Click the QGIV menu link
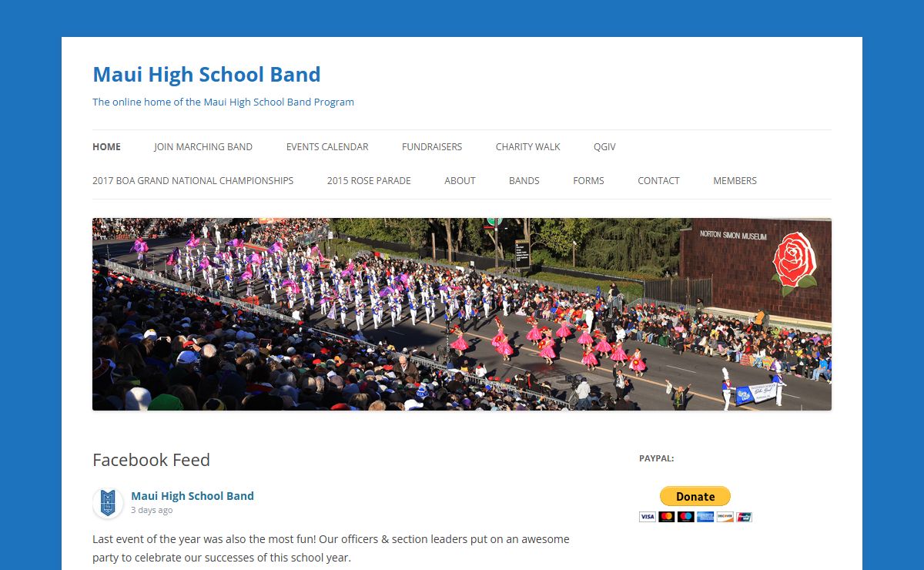The image size is (924, 570). click(x=604, y=146)
